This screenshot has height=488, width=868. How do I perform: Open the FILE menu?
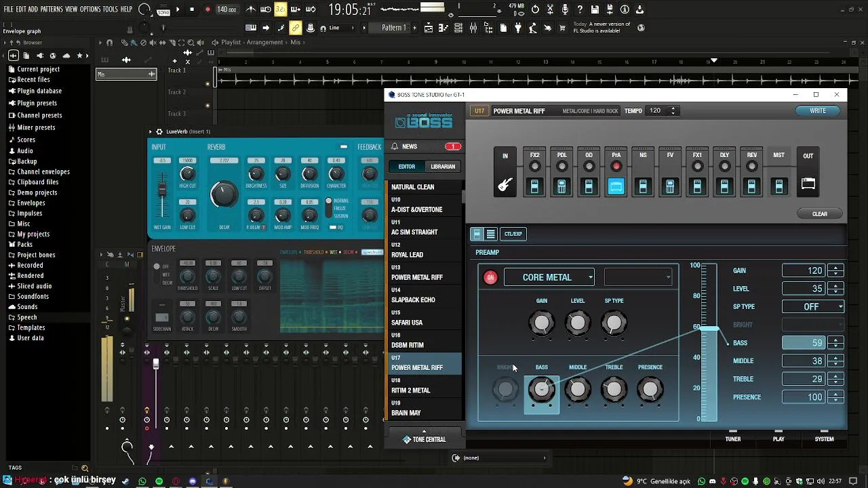pos(8,9)
